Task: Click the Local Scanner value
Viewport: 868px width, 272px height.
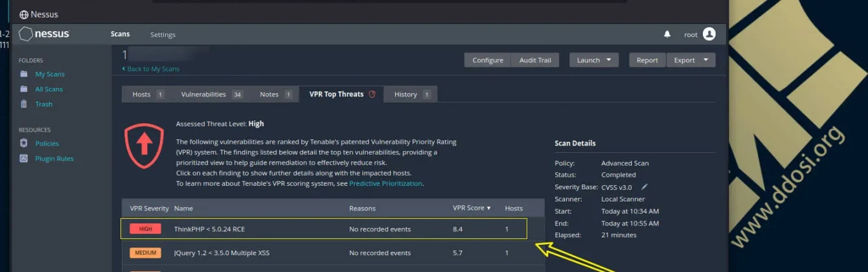Action: (622, 199)
